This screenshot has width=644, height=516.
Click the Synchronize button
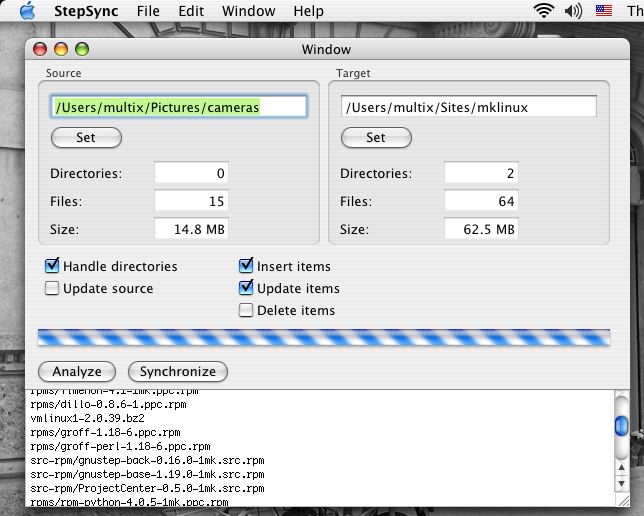178,371
